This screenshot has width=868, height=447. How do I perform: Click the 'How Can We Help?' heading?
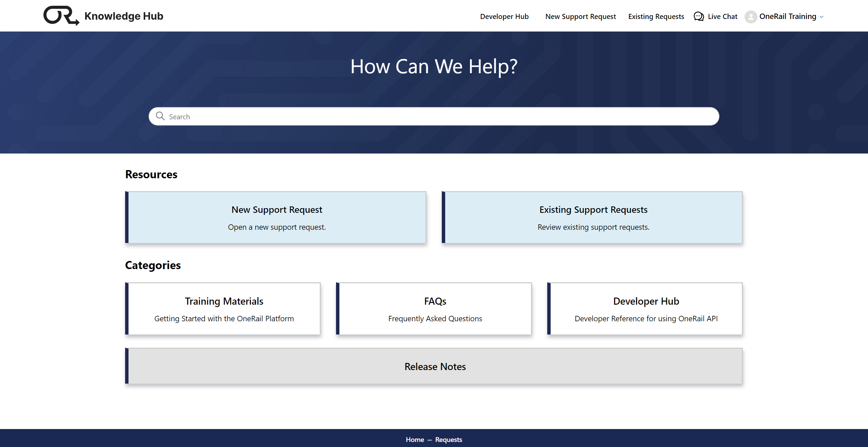[434, 66]
